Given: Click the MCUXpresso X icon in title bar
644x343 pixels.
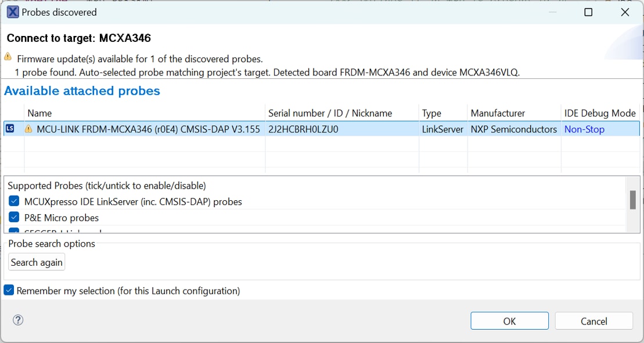Looking at the screenshot, I should coord(12,12).
